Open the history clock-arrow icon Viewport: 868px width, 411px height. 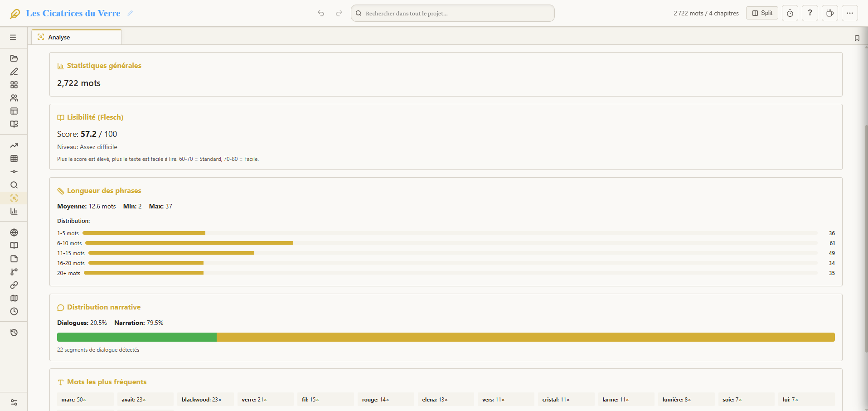pyautogui.click(x=14, y=333)
